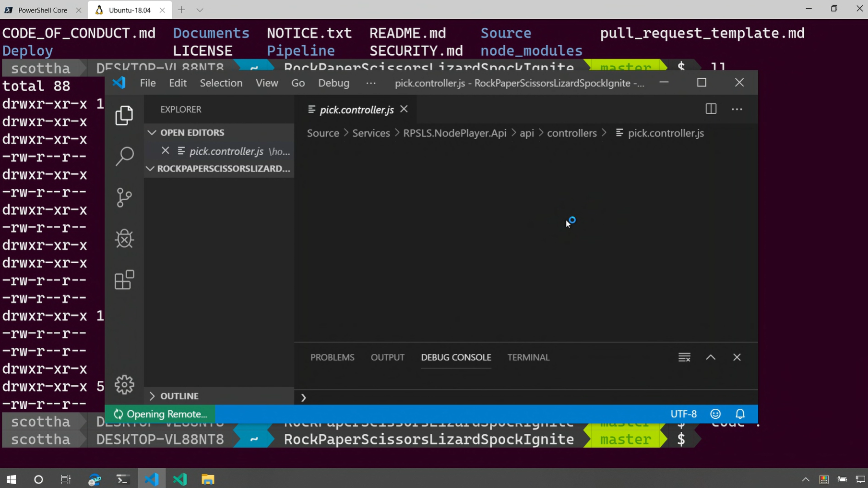Open the Explorer view in activity bar
868x488 pixels.
(124, 115)
